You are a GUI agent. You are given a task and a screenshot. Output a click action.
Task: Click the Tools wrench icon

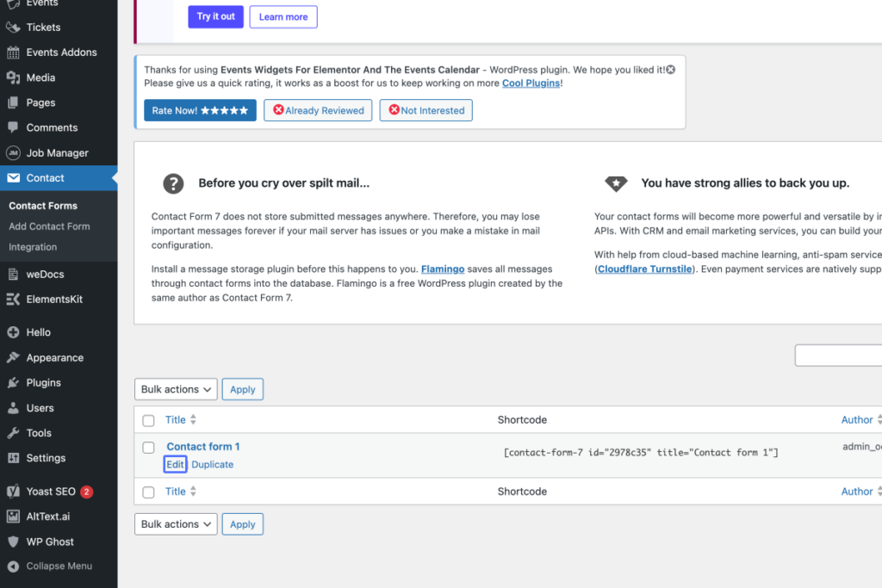(13, 433)
